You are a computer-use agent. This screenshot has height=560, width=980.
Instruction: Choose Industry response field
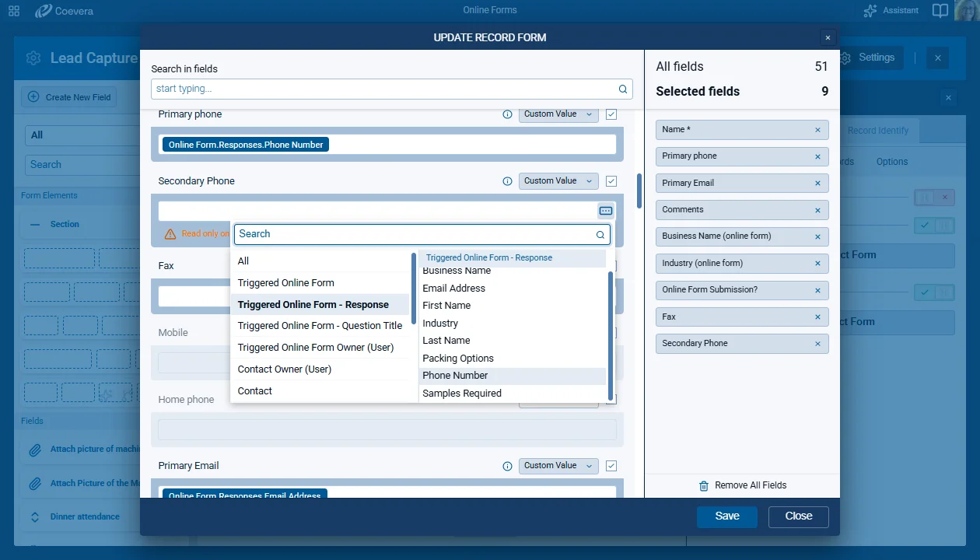[513, 324]
